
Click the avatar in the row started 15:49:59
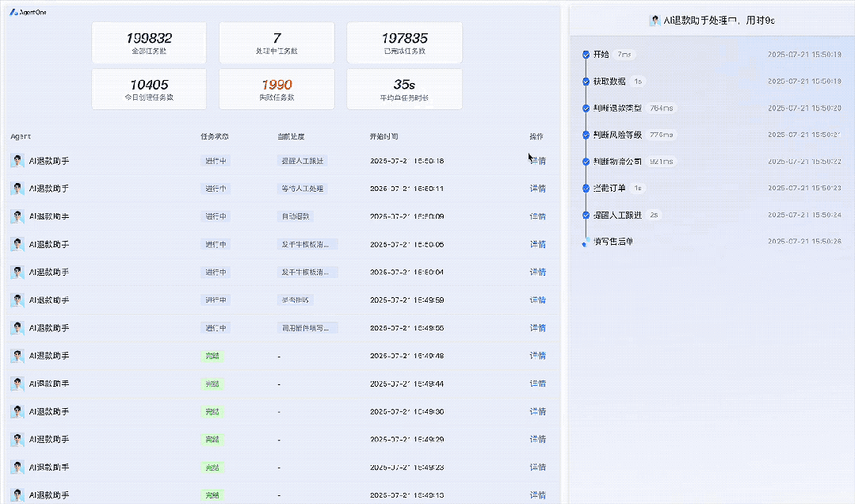(17, 300)
